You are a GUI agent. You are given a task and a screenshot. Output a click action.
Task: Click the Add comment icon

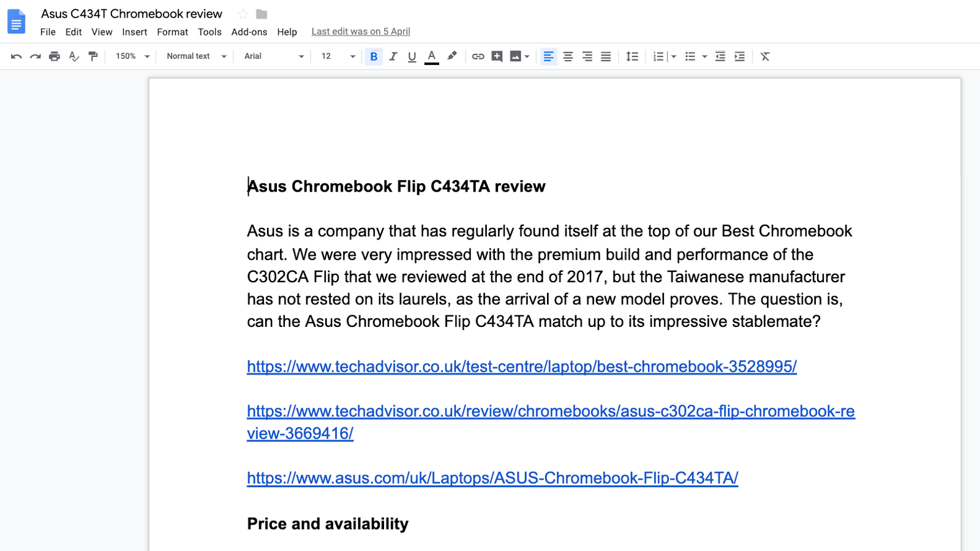point(497,56)
